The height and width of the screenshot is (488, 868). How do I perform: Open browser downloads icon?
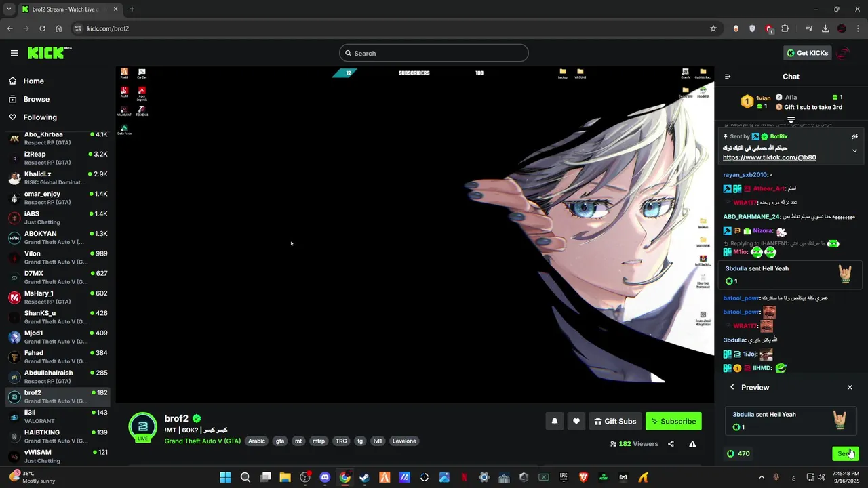pos(825,28)
